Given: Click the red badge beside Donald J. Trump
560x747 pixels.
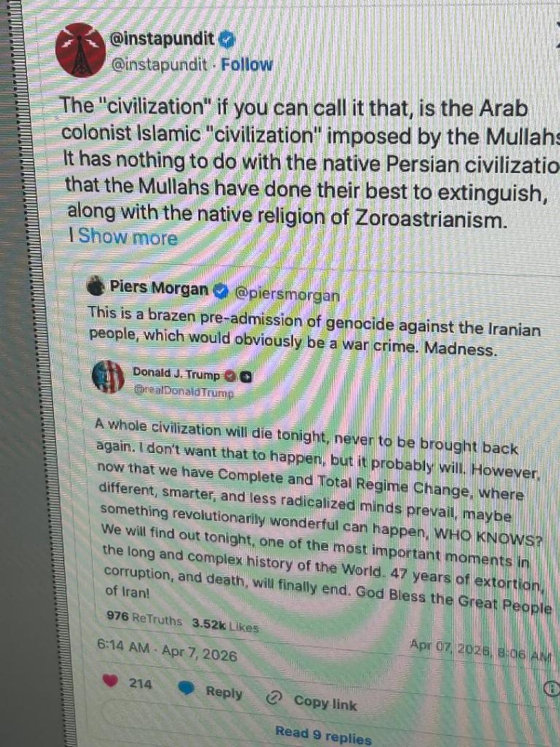Looking at the screenshot, I should [230, 376].
